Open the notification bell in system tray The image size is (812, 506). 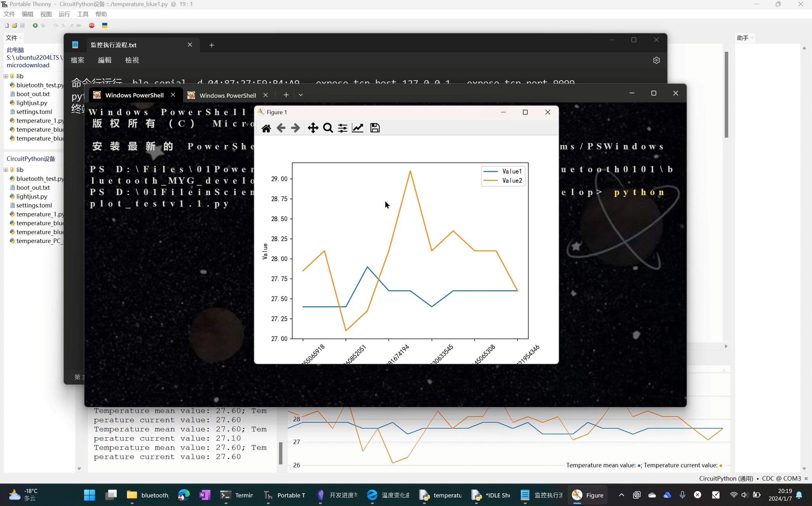(x=799, y=495)
